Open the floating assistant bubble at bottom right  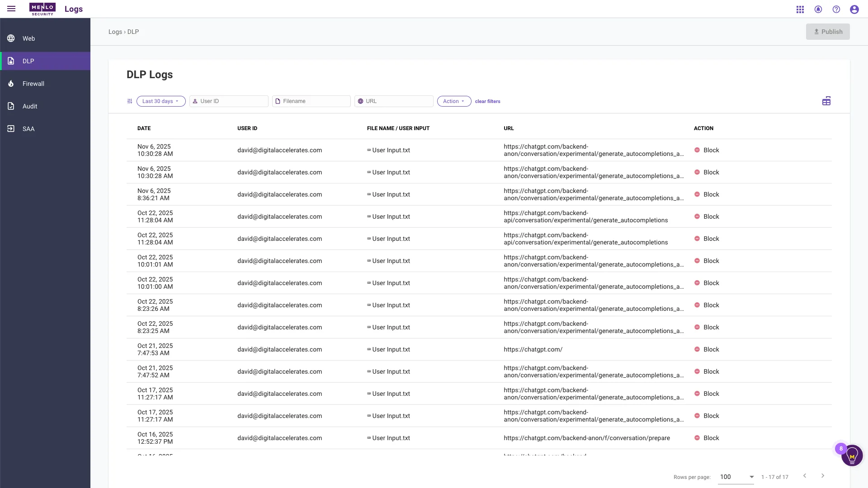852,455
